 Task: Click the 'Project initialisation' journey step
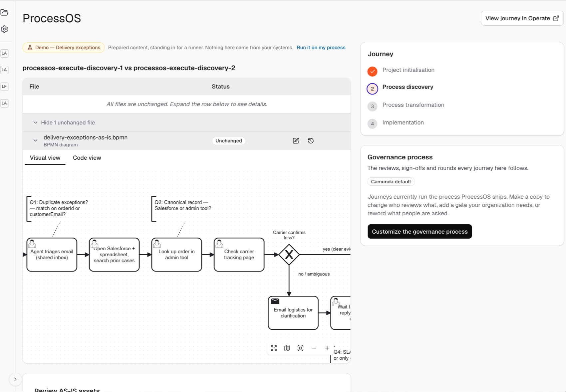[x=408, y=70]
